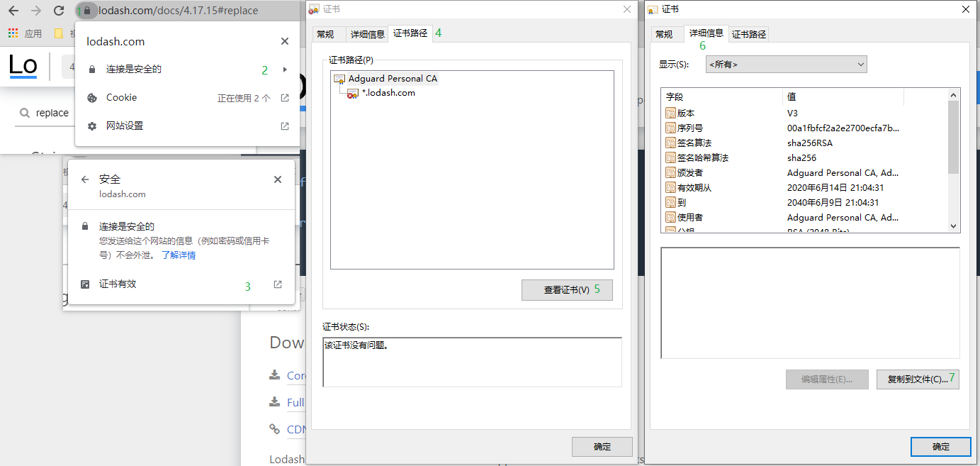Click the CDN chain-link icon on the webpage
This screenshot has width=980, height=466.
coord(275,429)
